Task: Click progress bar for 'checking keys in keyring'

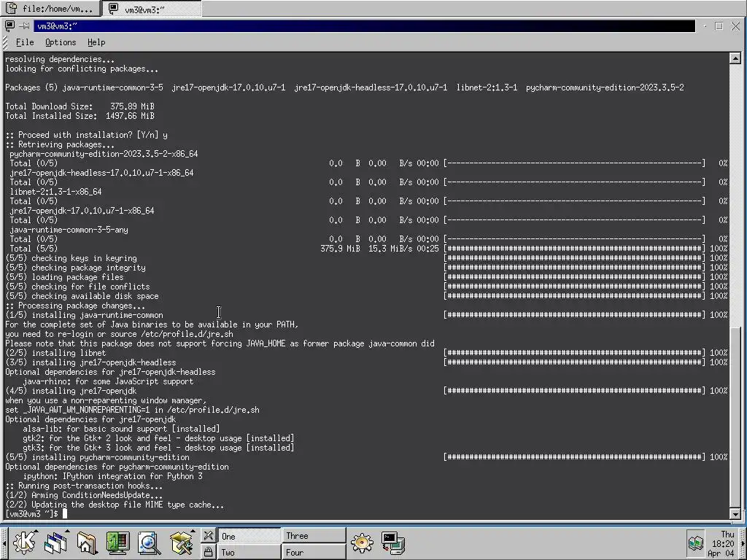Action: [574, 258]
